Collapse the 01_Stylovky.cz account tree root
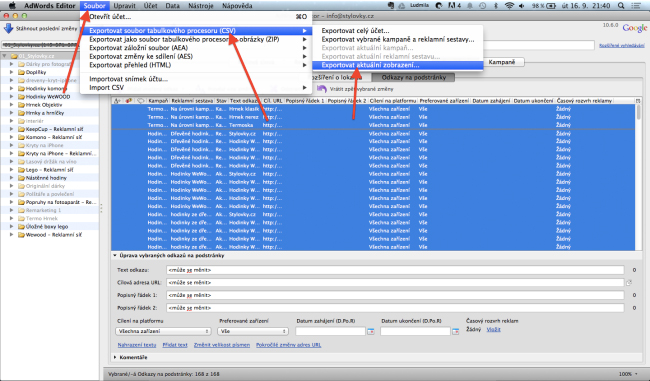Viewport: 650px width, 381px height. (5, 56)
